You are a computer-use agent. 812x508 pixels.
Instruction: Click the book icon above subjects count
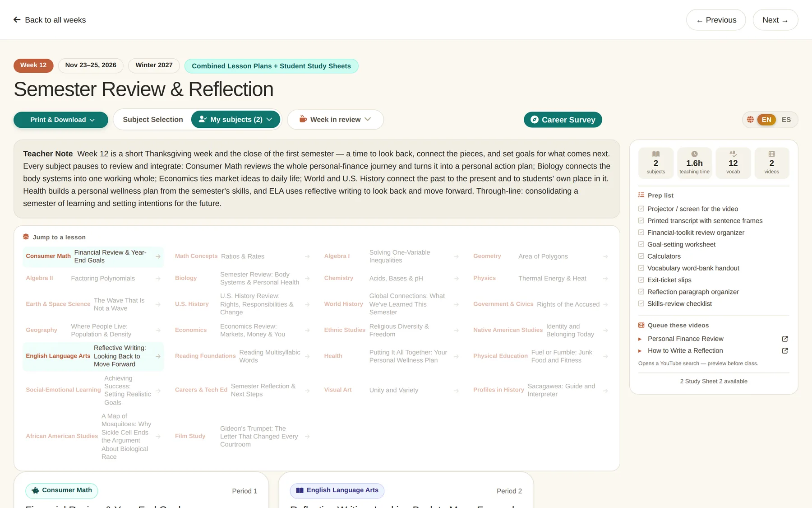(x=656, y=154)
